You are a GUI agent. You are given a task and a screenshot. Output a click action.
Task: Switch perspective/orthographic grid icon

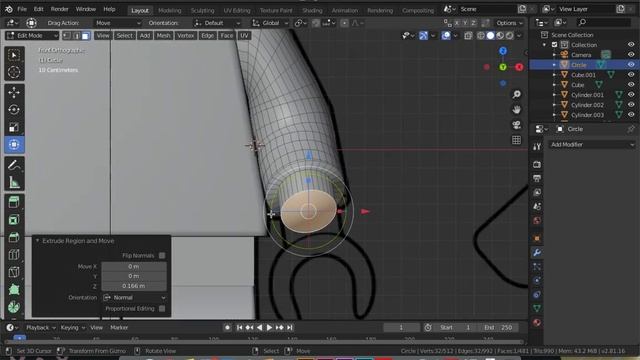[516, 140]
